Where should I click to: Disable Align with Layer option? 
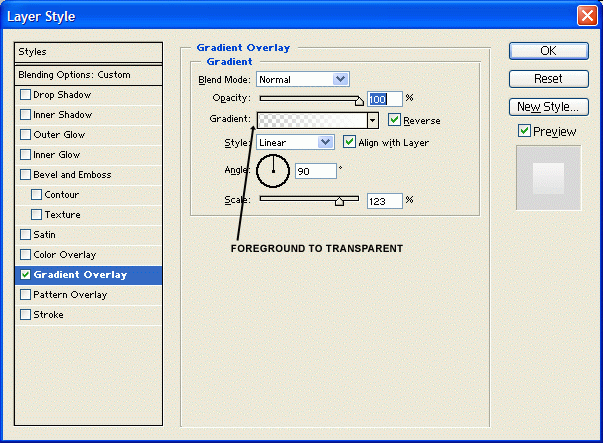click(x=350, y=143)
